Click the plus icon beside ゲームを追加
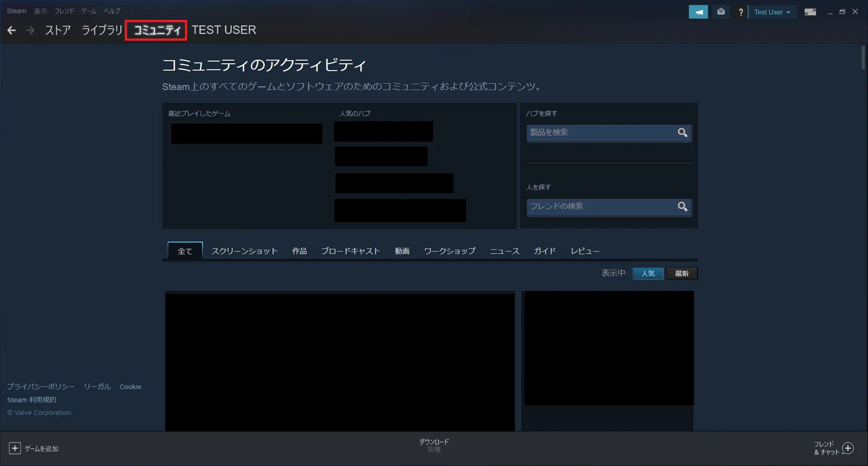 (x=15, y=448)
